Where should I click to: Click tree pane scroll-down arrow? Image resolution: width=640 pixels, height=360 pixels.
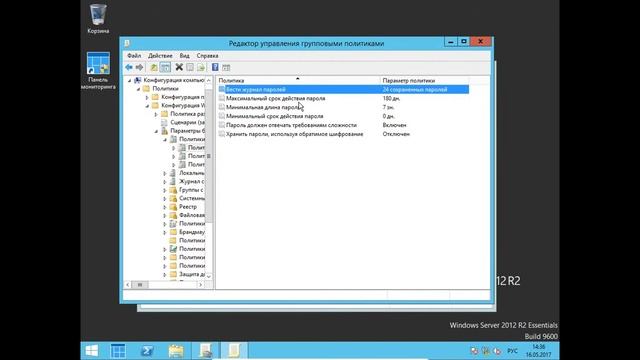(209, 276)
